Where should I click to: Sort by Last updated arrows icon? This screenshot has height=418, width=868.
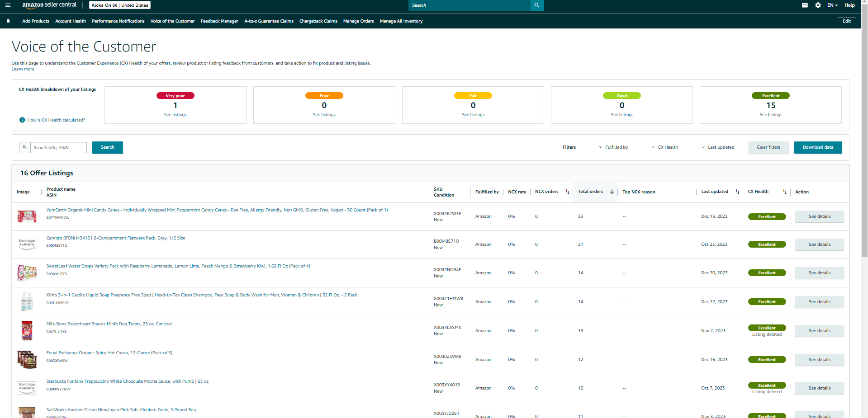click(737, 192)
